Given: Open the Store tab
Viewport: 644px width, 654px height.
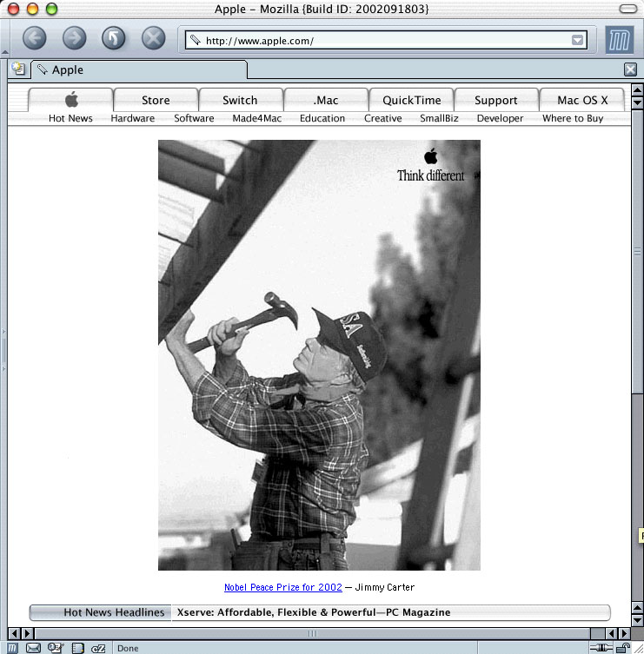Looking at the screenshot, I should click(x=156, y=100).
